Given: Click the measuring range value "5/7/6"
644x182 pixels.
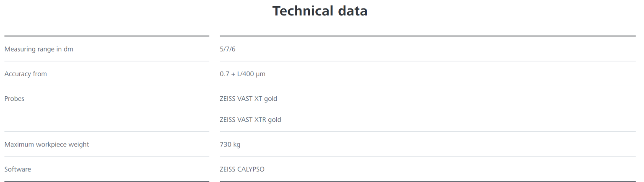Looking at the screenshot, I should pyautogui.click(x=228, y=49).
